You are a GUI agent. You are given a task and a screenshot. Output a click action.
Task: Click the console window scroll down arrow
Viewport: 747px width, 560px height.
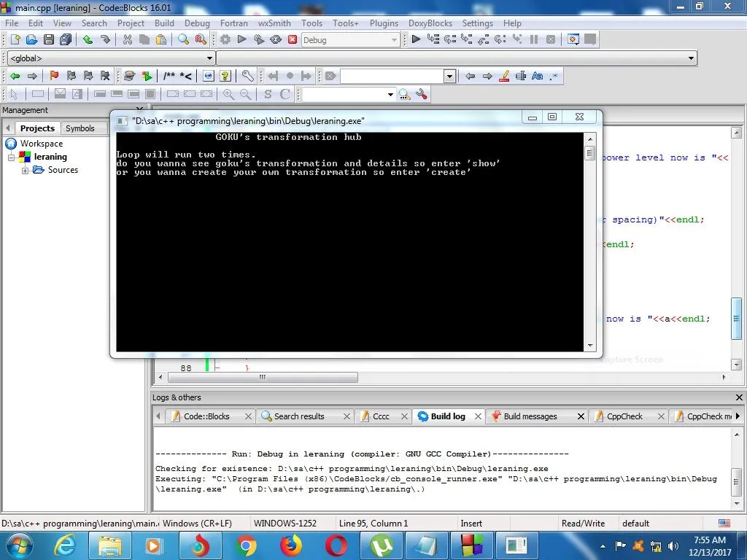tap(590, 346)
